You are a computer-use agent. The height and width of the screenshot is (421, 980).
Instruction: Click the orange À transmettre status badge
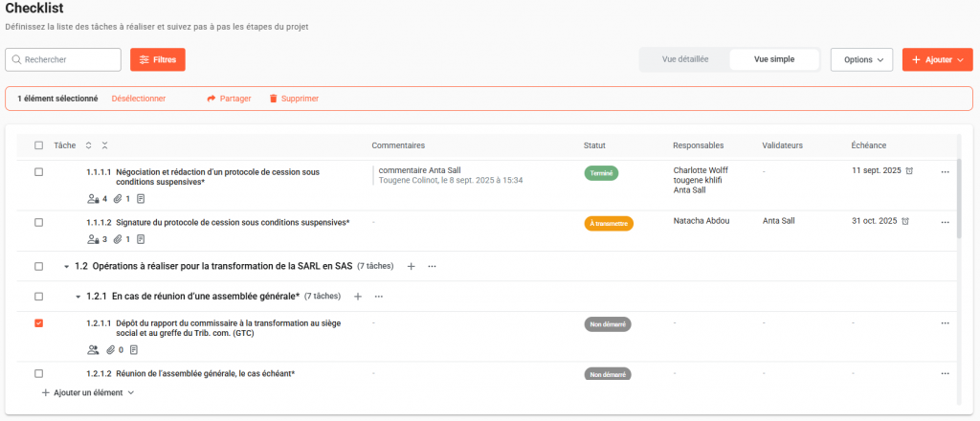609,223
